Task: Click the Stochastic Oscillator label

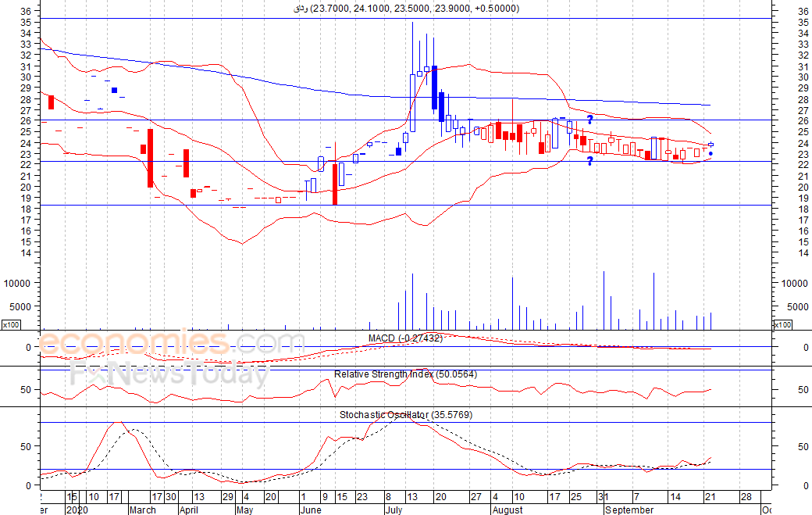Action: 405,415
